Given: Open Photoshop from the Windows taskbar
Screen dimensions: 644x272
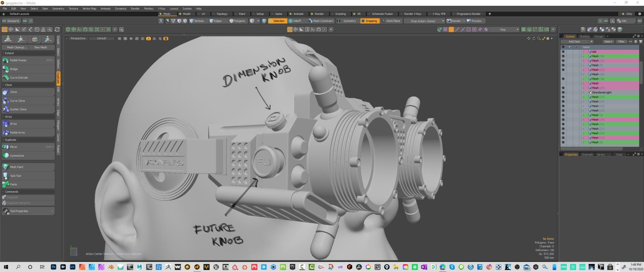Looking at the screenshot, I should (53, 267).
